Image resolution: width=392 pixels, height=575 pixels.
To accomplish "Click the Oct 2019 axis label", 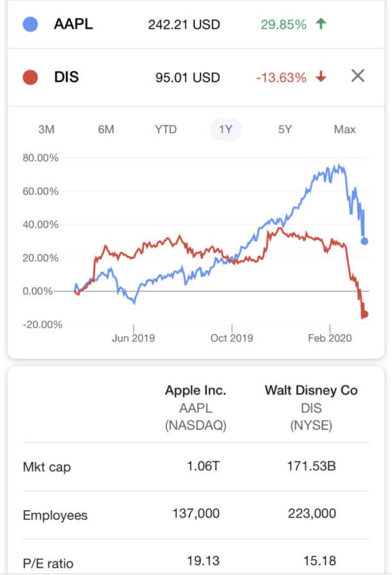I will [x=231, y=338].
